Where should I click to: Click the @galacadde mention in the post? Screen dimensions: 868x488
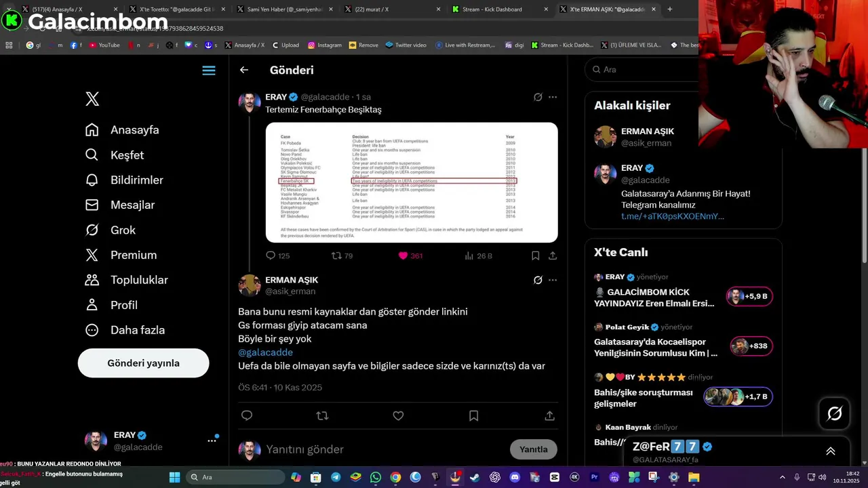coord(265,352)
